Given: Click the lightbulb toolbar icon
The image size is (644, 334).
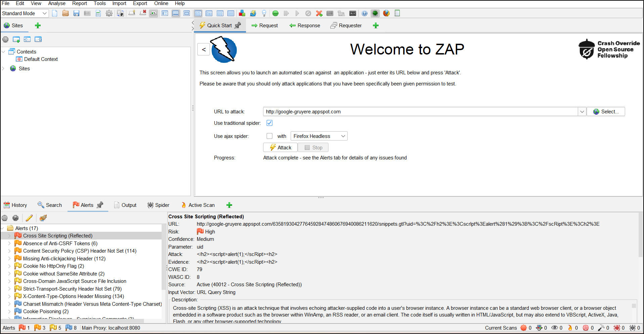Looking at the screenshot, I should (264, 13).
